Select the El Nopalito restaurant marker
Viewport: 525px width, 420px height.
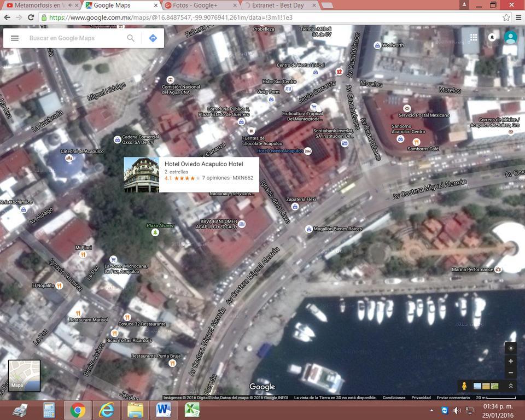click(x=59, y=285)
